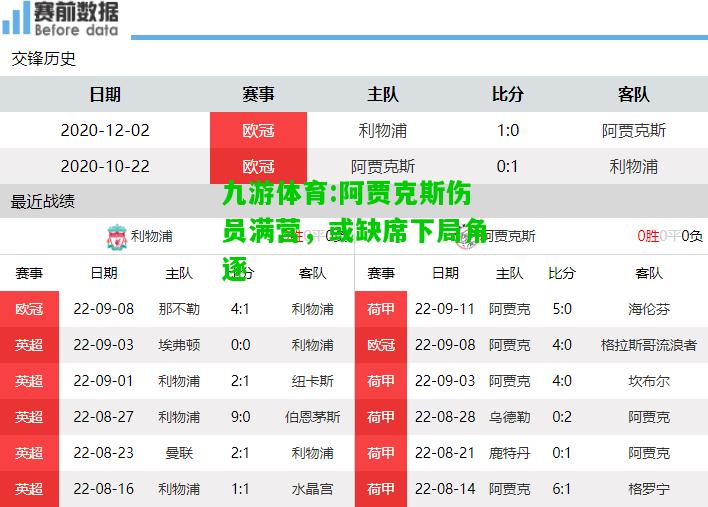The height and width of the screenshot is (507, 708).
Task: Click home team 阿贾克斯 in 2020-10-22 row
Action: coord(383,167)
